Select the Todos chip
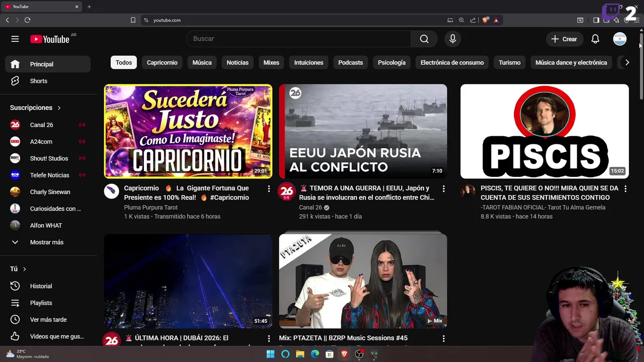The height and width of the screenshot is (362, 644). (124, 62)
